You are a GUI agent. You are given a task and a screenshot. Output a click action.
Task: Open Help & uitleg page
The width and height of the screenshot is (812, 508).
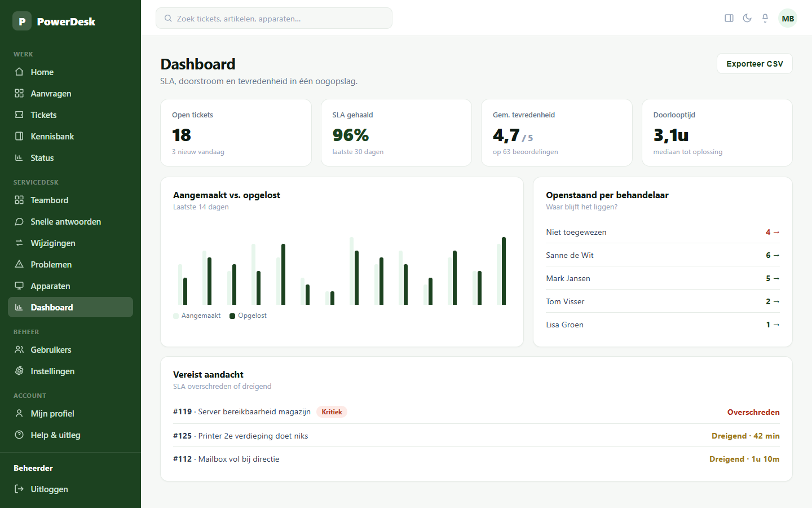[x=70, y=435]
